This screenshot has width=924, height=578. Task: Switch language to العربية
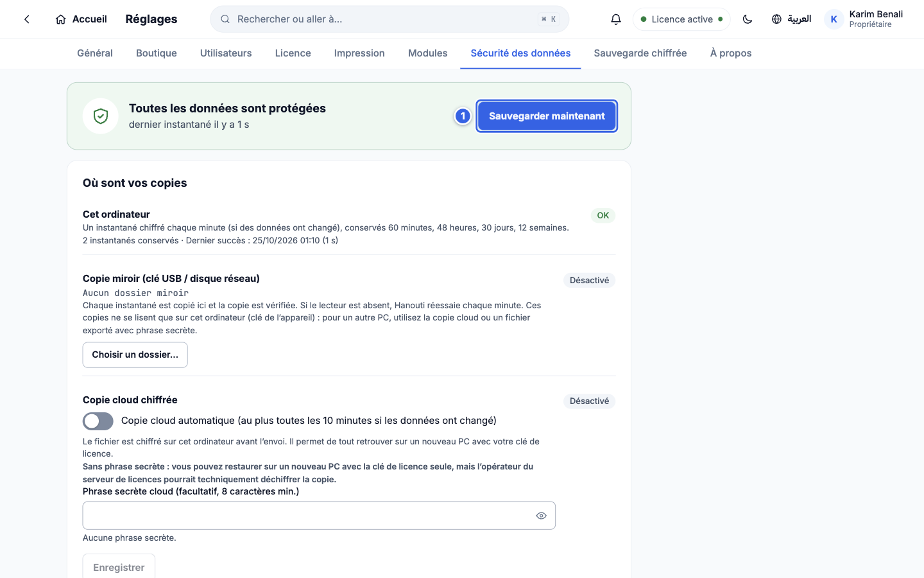coord(799,19)
